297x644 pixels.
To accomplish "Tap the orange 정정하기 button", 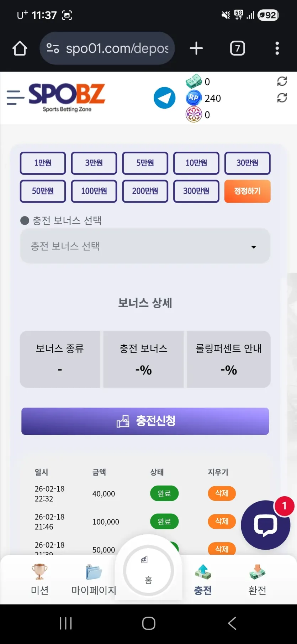I will coord(248,191).
